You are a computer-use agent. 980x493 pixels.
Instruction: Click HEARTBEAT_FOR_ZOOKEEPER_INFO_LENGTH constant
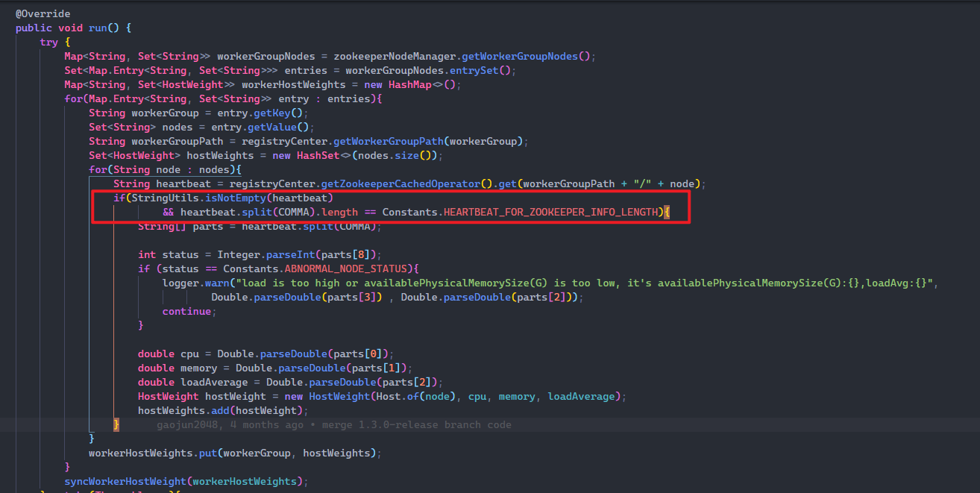(x=552, y=212)
